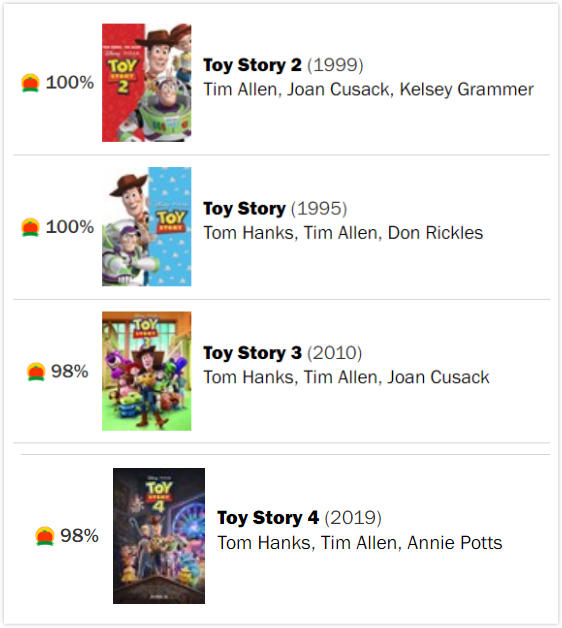562x628 pixels.
Task: Click cast line Tim Allen, Joan Cusack, Kelsey Grammer
Action: pos(369,90)
